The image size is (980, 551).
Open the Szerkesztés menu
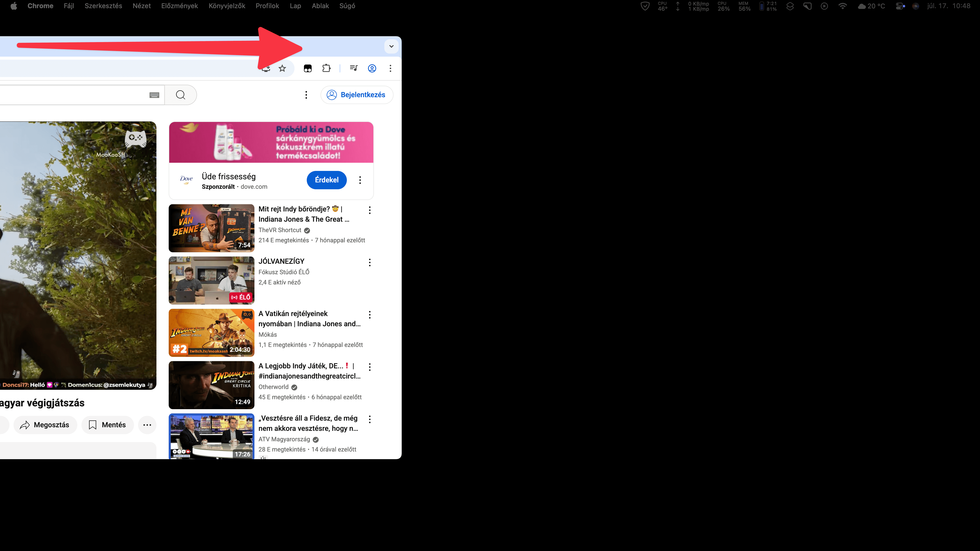(x=103, y=6)
